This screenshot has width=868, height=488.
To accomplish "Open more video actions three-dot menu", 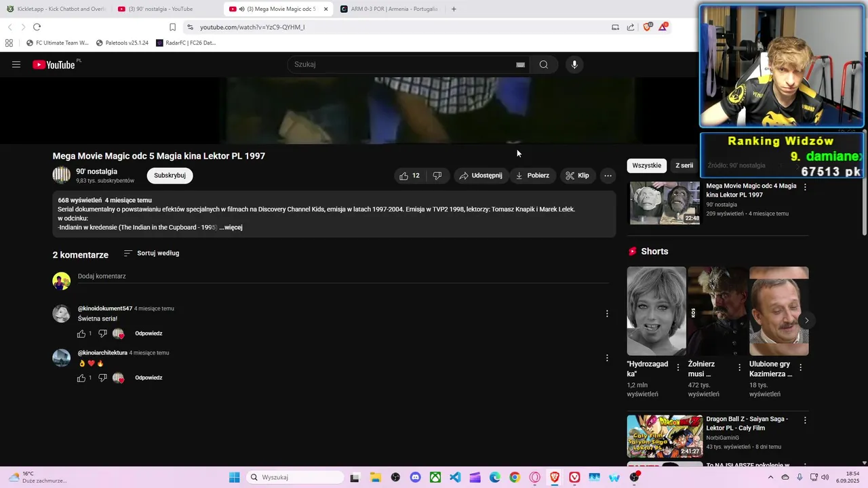I will click(x=608, y=176).
